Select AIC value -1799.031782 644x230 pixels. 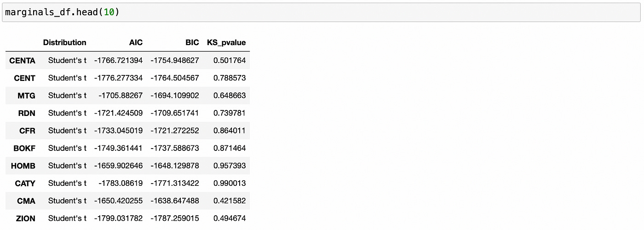pyautogui.click(x=119, y=218)
